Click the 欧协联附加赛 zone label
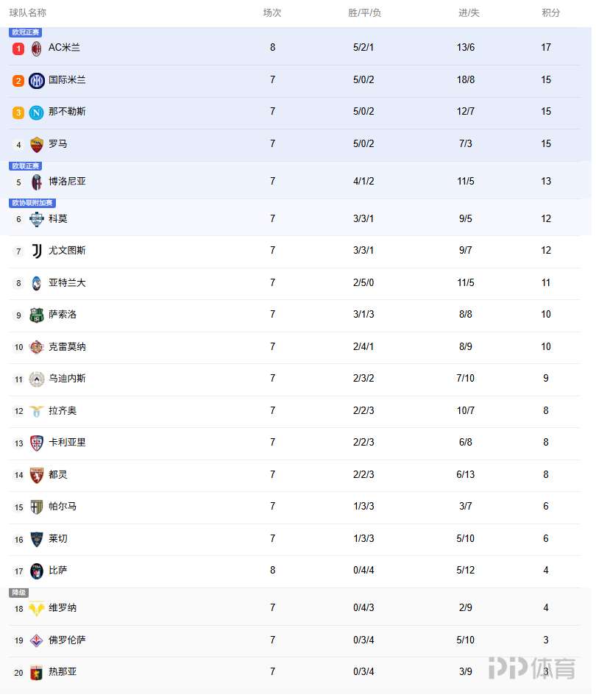Image resolution: width=596 pixels, height=700 pixels. click(32, 203)
